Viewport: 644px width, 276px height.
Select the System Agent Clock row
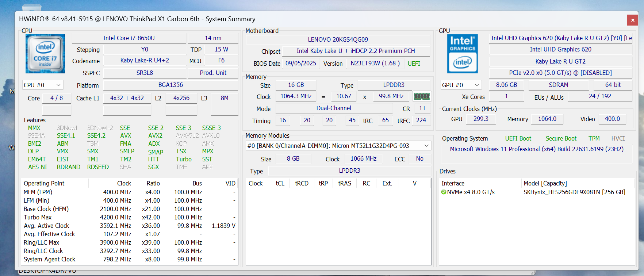tap(130, 259)
